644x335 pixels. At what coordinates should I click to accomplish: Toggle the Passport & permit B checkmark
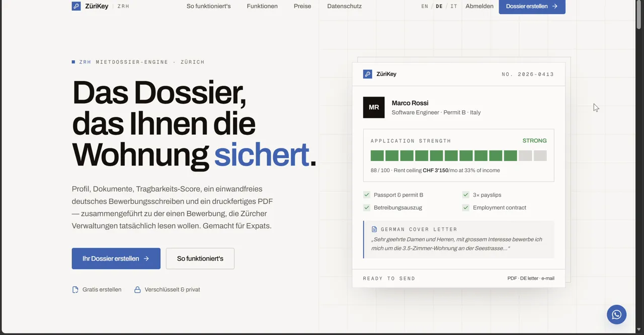[367, 195]
